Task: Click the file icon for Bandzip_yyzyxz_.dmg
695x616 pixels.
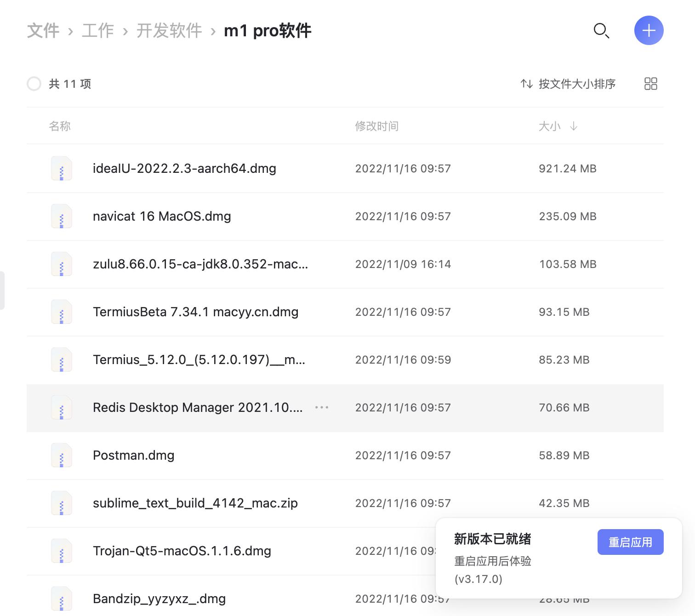Action: [x=62, y=599]
